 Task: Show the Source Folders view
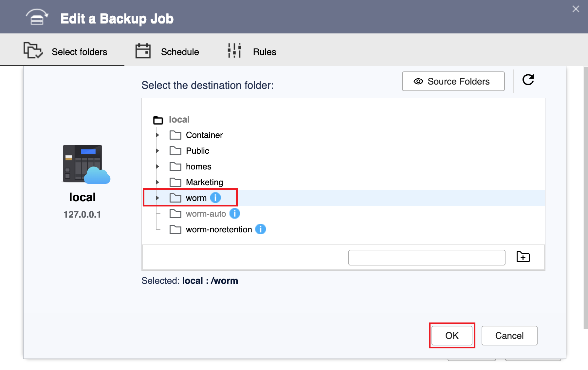pos(453,81)
